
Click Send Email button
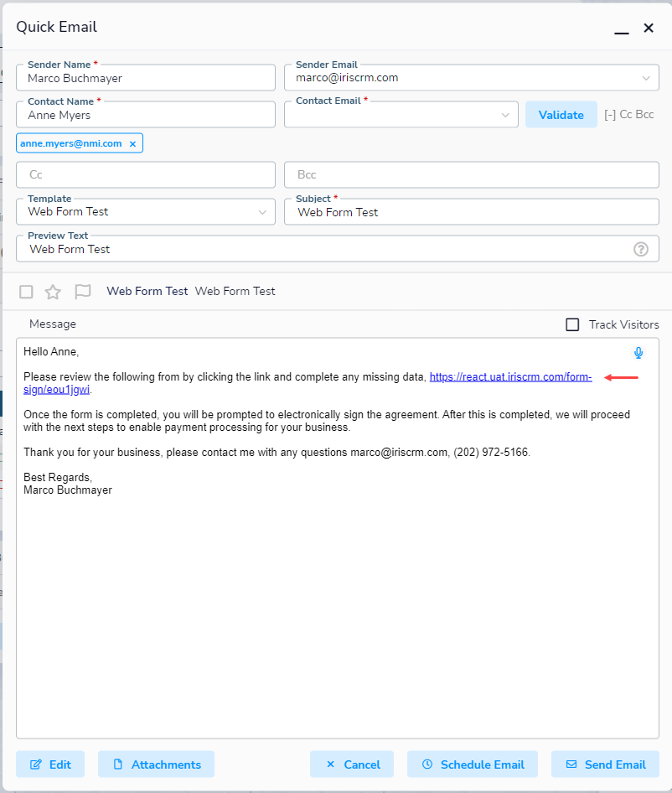coord(605,764)
